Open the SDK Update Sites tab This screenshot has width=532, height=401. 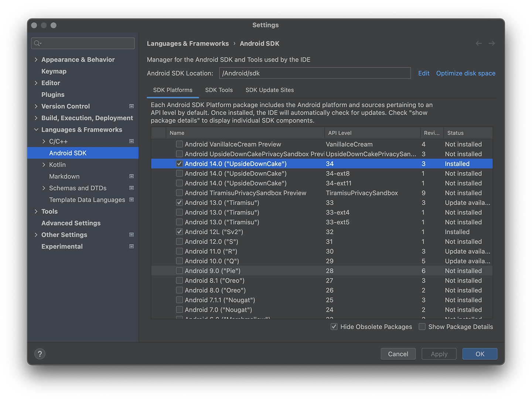pos(269,90)
